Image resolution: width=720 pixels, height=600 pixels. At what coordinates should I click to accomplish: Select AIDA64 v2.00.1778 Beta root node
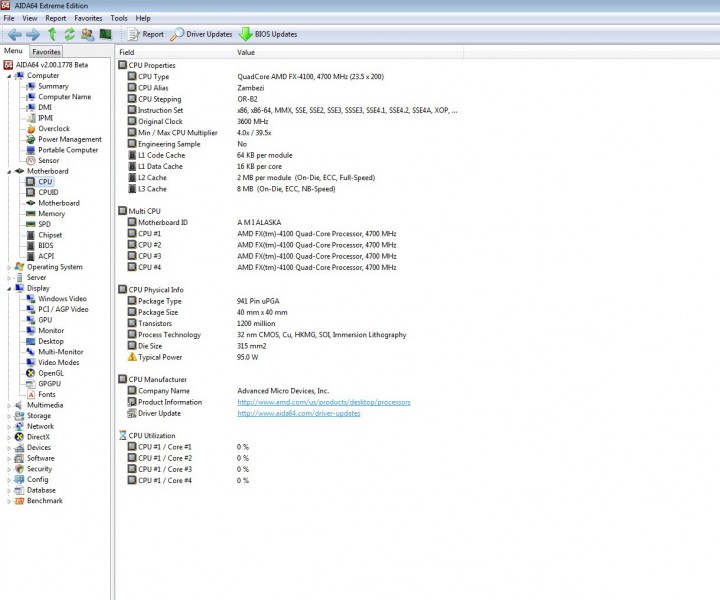pyautogui.click(x=46, y=65)
